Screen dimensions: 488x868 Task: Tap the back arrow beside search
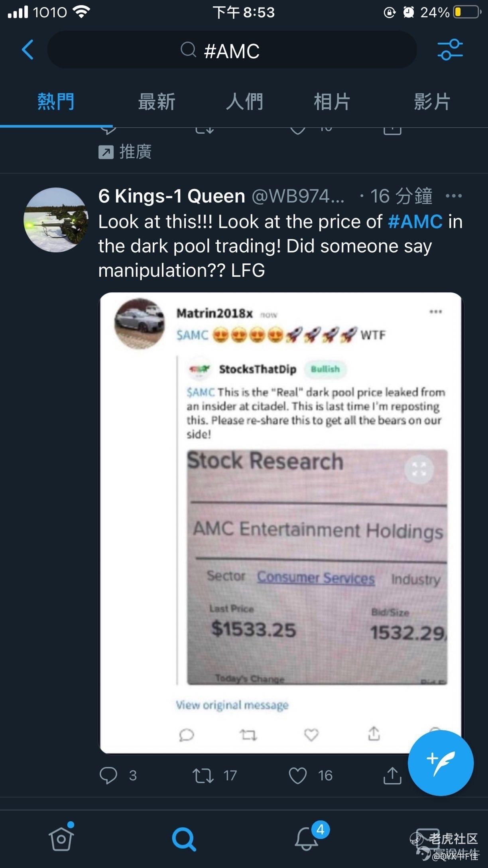(x=28, y=50)
